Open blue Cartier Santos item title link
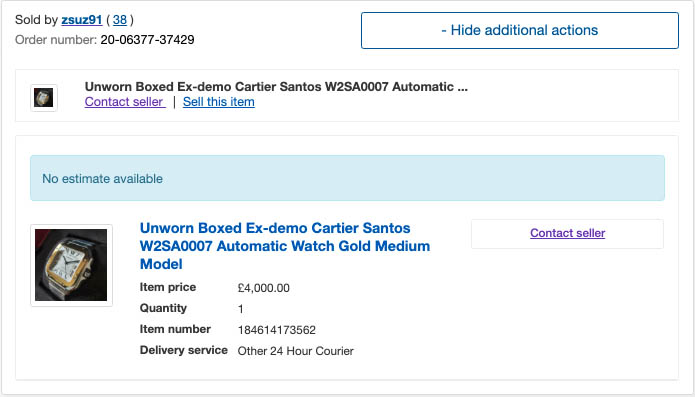 click(285, 246)
